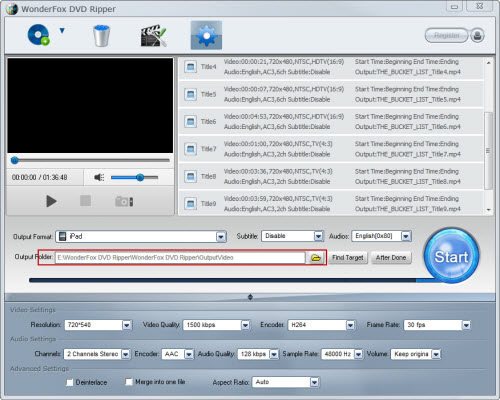Close the WonderFox DVD Ripper window

coord(479,6)
